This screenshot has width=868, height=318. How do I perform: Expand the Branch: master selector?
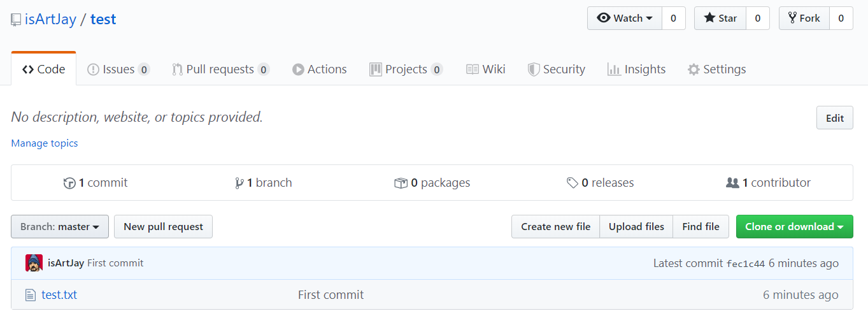tap(60, 227)
